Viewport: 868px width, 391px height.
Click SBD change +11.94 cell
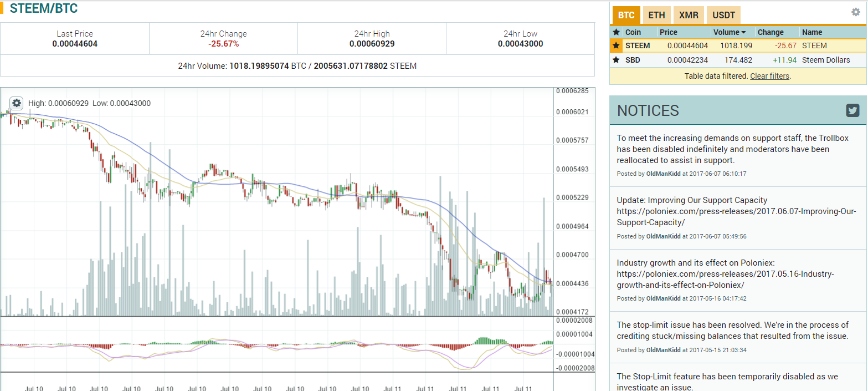coord(784,60)
